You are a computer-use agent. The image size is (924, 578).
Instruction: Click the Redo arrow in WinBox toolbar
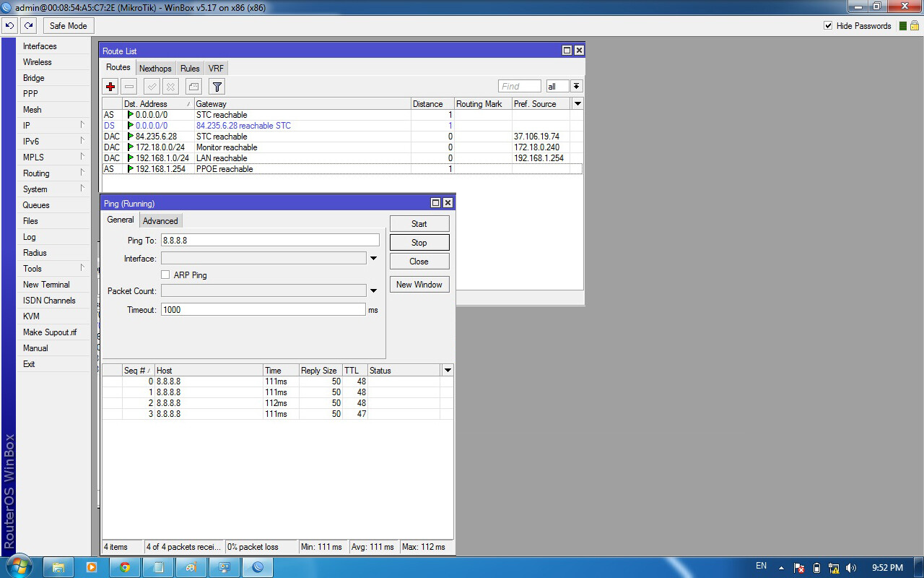coord(28,26)
